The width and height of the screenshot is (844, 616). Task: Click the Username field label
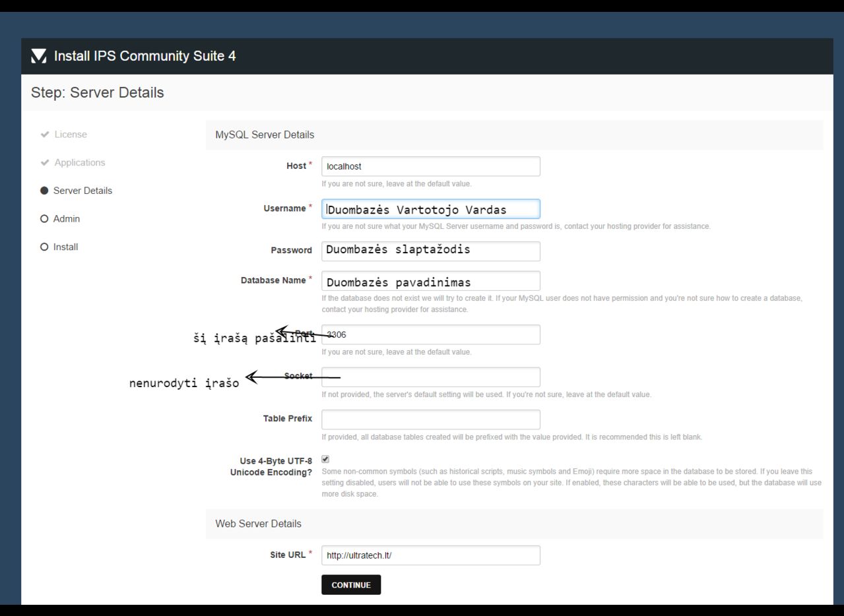(x=285, y=208)
